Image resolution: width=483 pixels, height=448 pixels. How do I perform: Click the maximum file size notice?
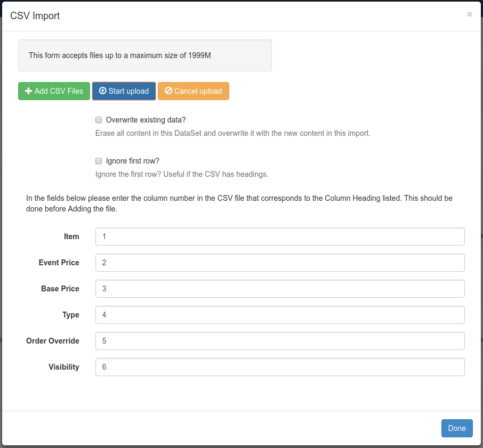[145, 55]
